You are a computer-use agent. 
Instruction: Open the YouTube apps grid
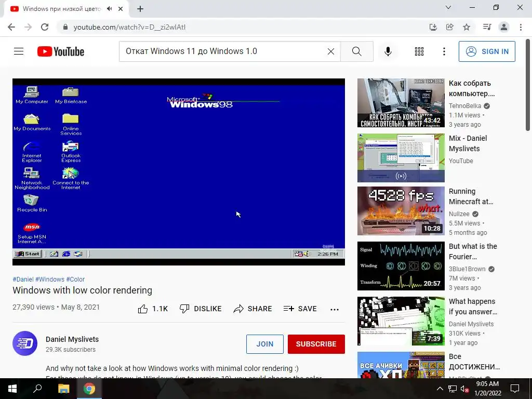419,51
